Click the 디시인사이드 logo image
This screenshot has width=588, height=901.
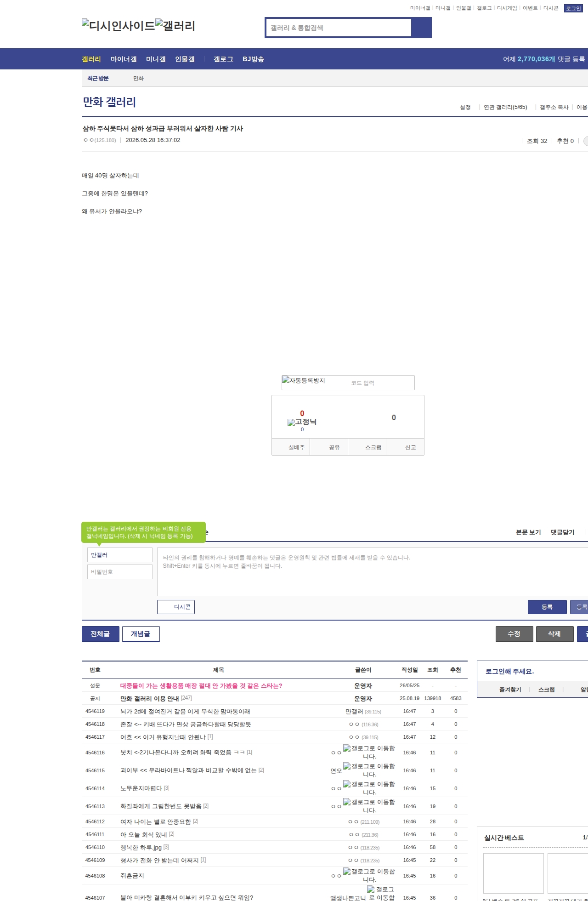pos(118,26)
